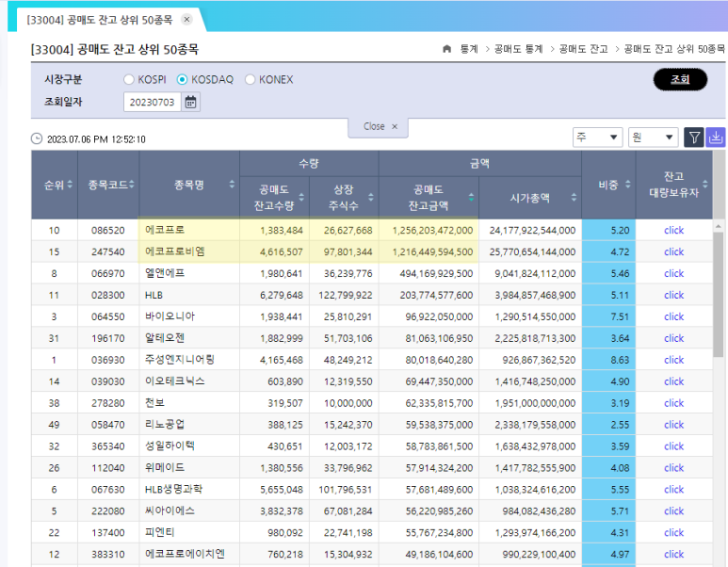Image resolution: width=728 pixels, height=567 pixels.
Task: Sort by 공매도 잔고수량 column arrows
Action: 301,198
